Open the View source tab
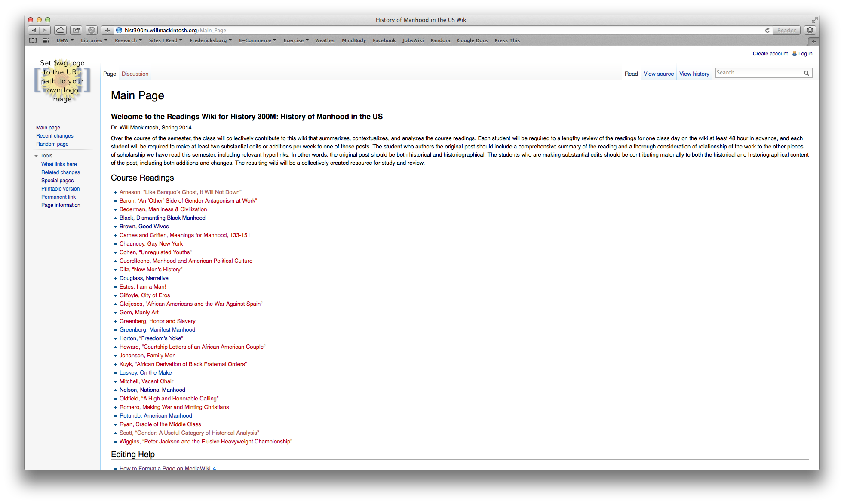844x504 pixels. click(x=658, y=74)
